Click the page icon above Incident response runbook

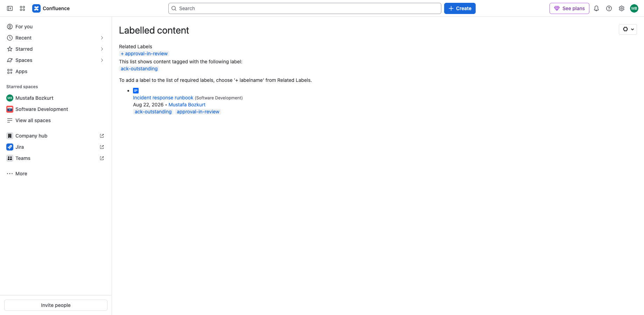click(136, 91)
